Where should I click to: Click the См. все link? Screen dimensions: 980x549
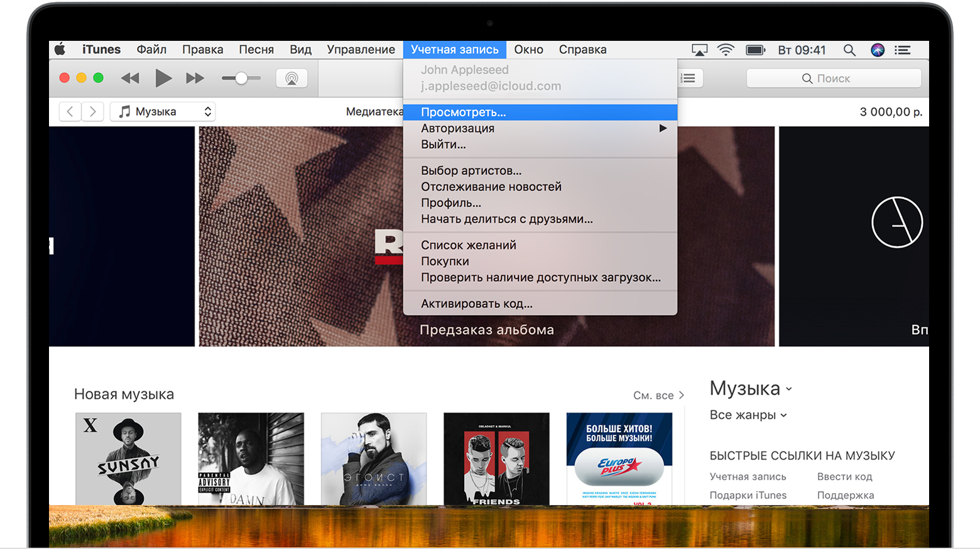(658, 395)
